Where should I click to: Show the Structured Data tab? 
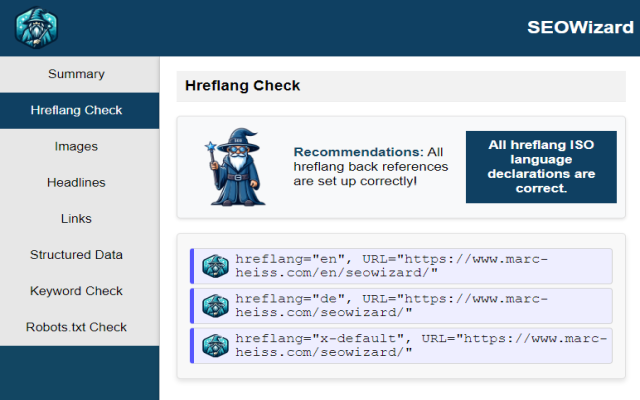[76, 255]
